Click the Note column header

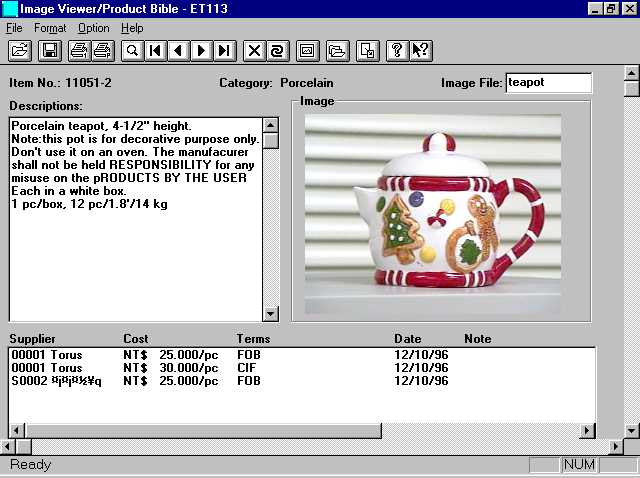click(x=478, y=339)
